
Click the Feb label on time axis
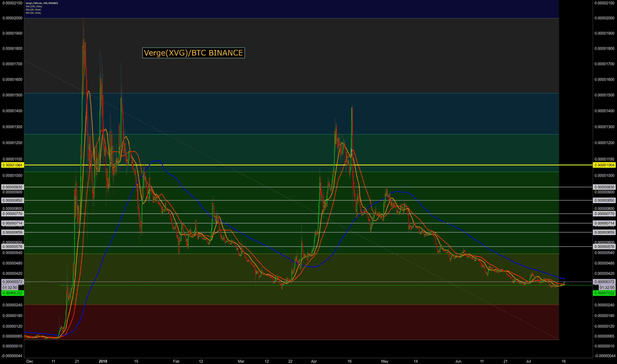tap(176, 361)
